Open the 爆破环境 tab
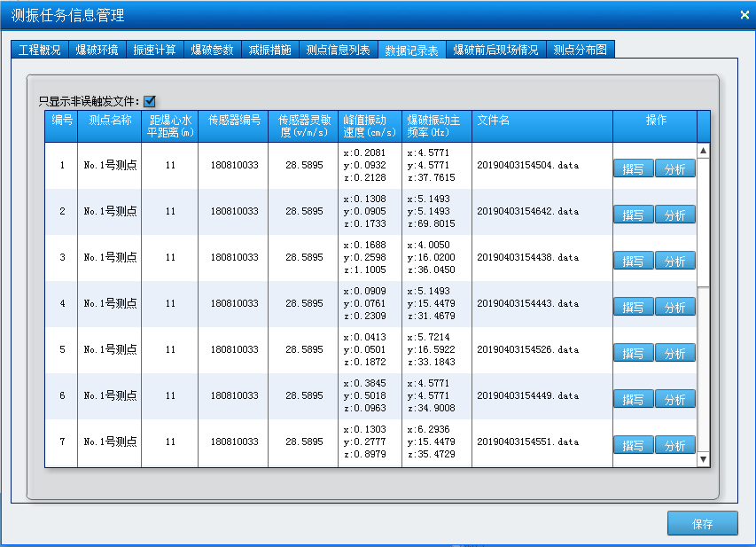The width and height of the screenshot is (756, 547). (97, 50)
